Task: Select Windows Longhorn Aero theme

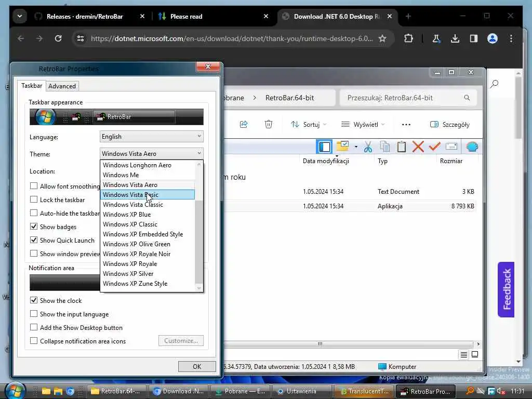Action: [148, 165]
